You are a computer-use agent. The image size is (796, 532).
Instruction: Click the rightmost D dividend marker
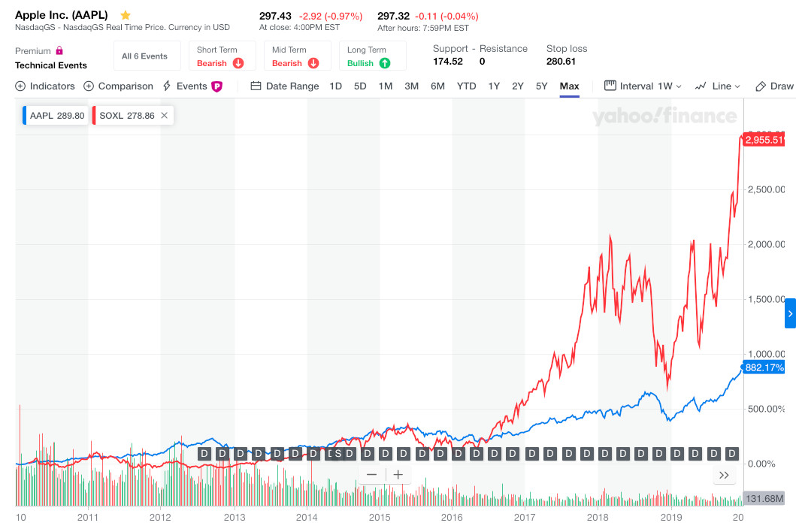pos(731,453)
